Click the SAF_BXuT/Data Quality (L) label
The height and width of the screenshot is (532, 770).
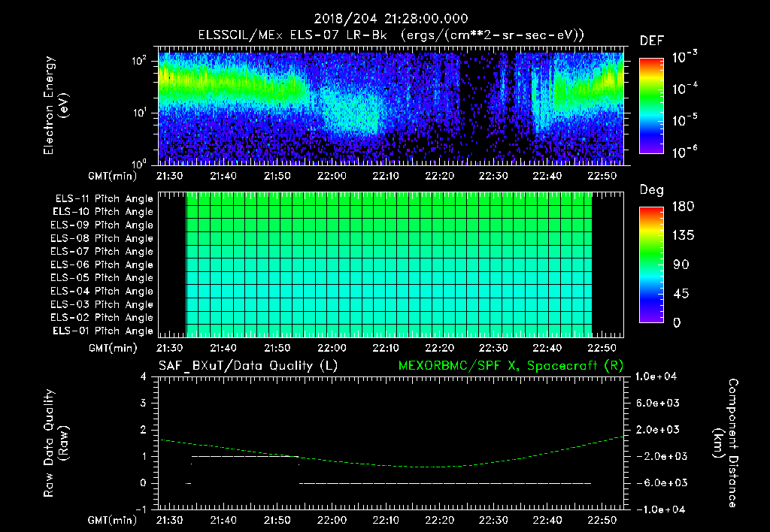pos(248,366)
